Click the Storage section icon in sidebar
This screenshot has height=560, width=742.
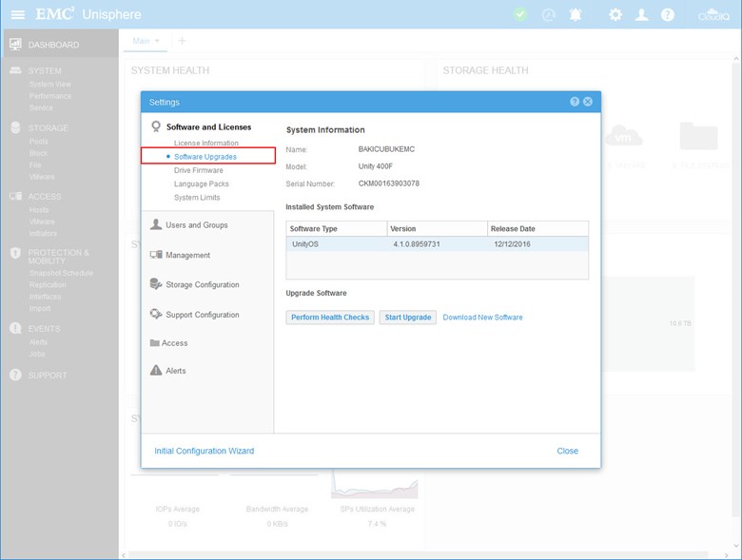pos(15,127)
